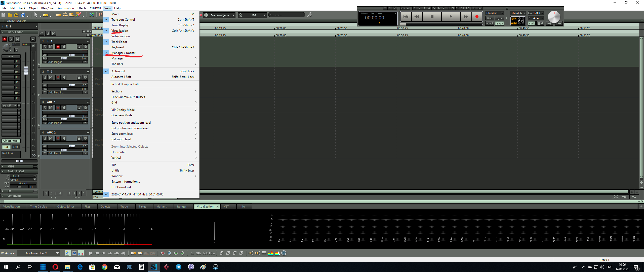The image size is (644, 272).
Task: Toggle Mute in the Track Editor
Action: pyautogui.click(x=17, y=39)
